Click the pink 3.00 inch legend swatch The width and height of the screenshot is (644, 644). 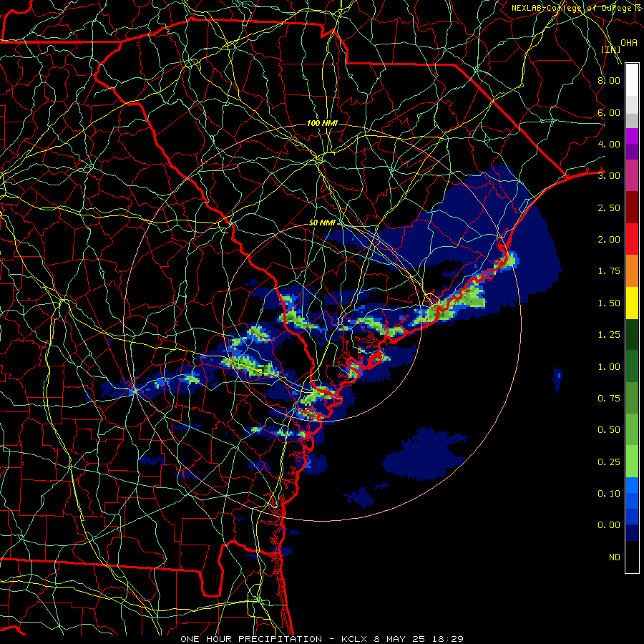[632, 175]
